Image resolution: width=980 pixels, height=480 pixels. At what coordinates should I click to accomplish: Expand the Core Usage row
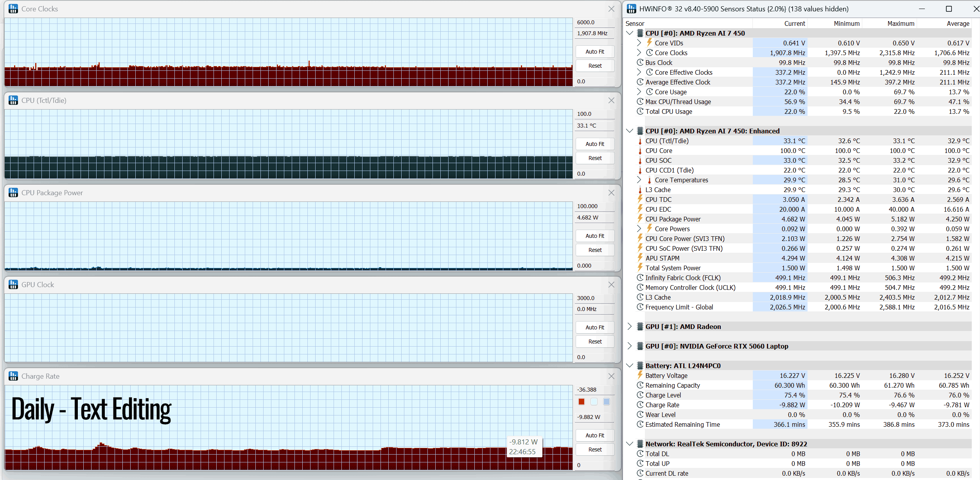[x=639, y=92]
